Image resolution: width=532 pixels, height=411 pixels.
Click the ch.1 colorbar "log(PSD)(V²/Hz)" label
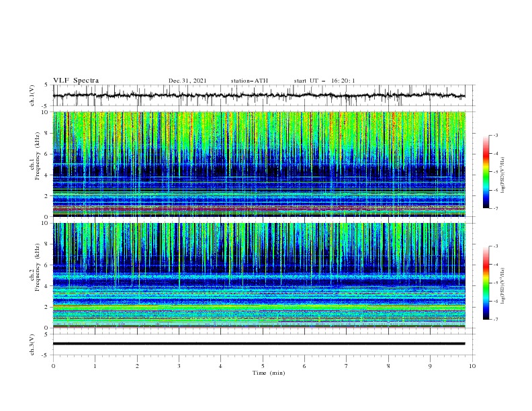pos(503,175)
